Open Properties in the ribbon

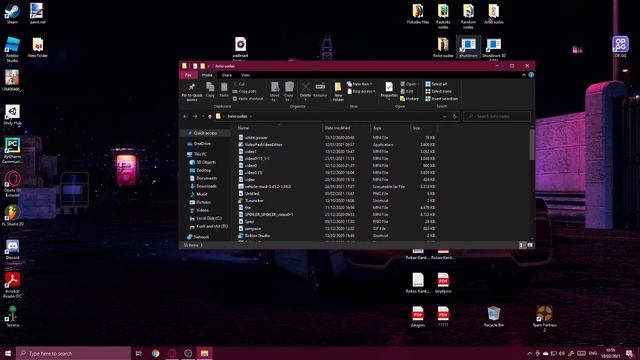point(389,91)
